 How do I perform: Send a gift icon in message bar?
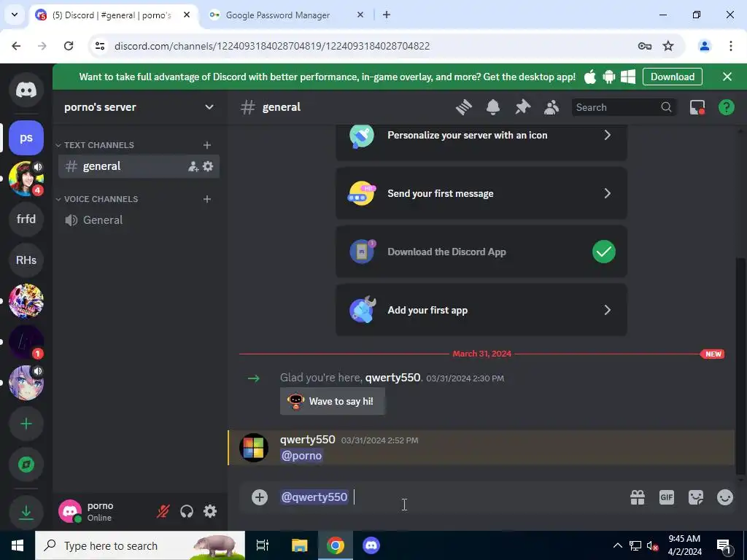coord(638,497)
